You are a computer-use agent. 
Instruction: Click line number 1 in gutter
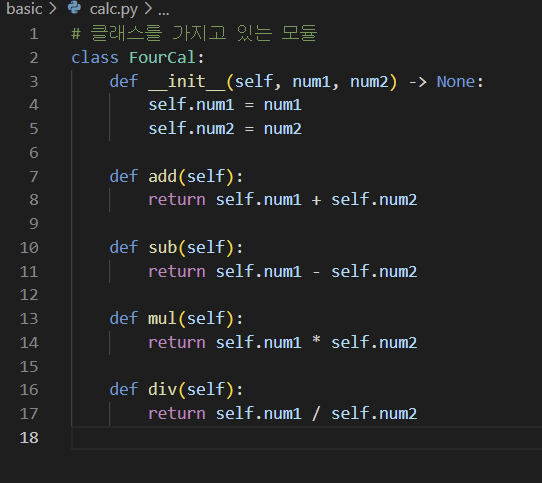(x=34, y=34)
